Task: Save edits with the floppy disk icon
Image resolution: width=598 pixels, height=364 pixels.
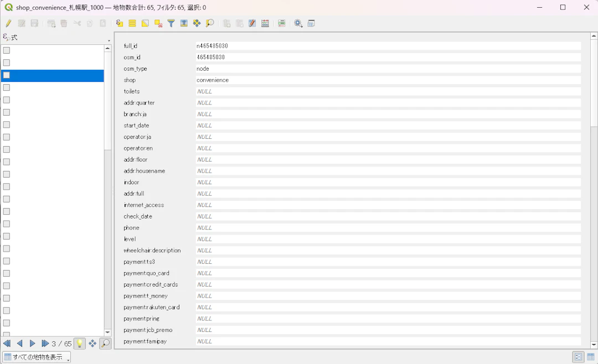Action: (x=34, y=23)
